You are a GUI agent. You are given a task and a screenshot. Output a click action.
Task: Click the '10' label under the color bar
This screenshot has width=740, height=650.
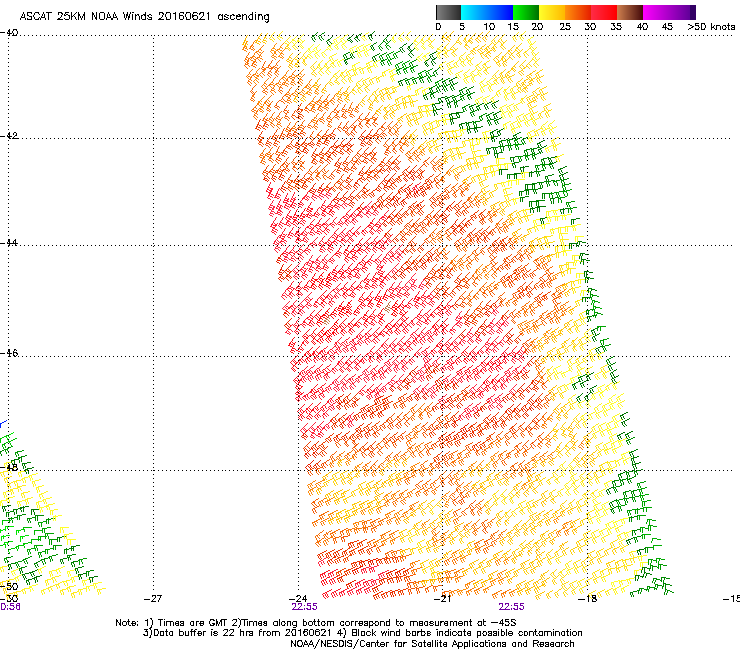pos(489,27)
